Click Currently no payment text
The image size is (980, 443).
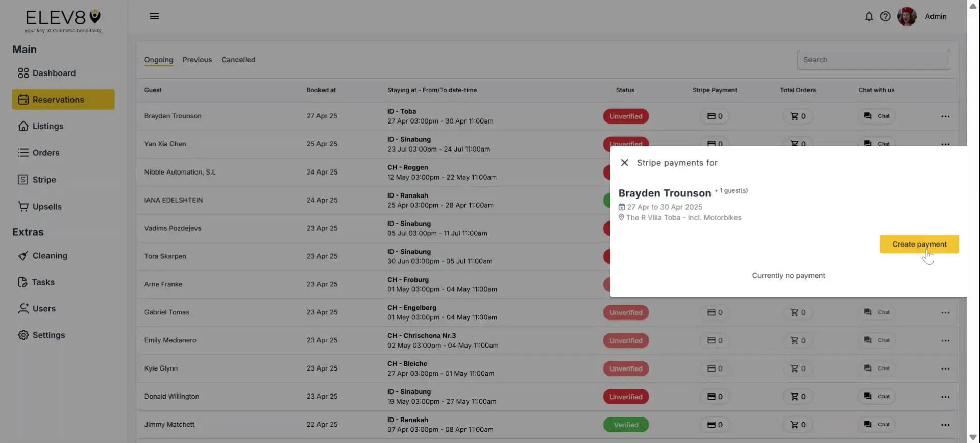788,275
